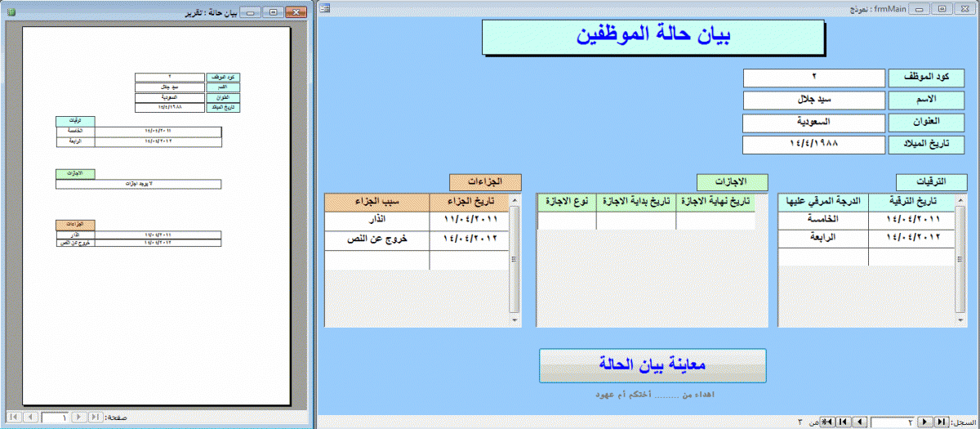This screenshot has height=429, width=980.
Task: Click معاينة بيان الحالة preview button
Action: [x=653, y=364]
